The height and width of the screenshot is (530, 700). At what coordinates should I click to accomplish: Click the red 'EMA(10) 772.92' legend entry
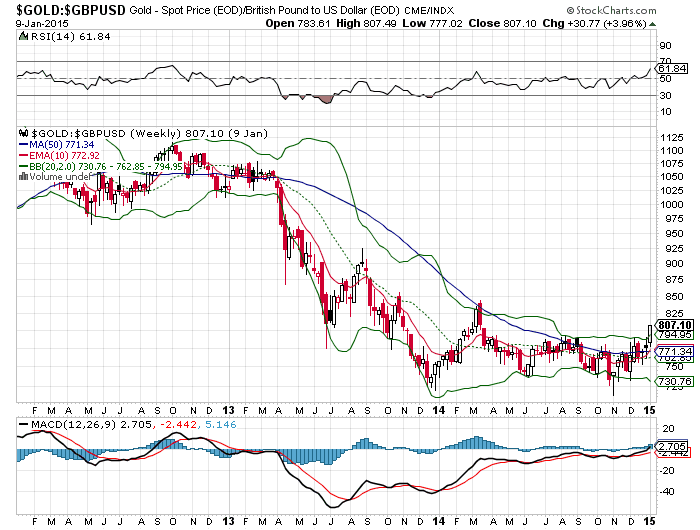point(59,155)
